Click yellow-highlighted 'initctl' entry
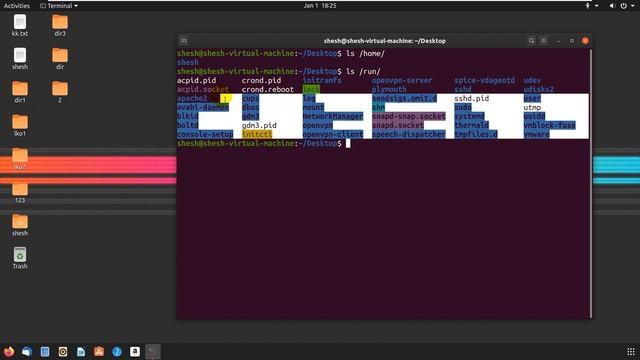640x360 pixels. pyautogui.click(x=257, y=134)
